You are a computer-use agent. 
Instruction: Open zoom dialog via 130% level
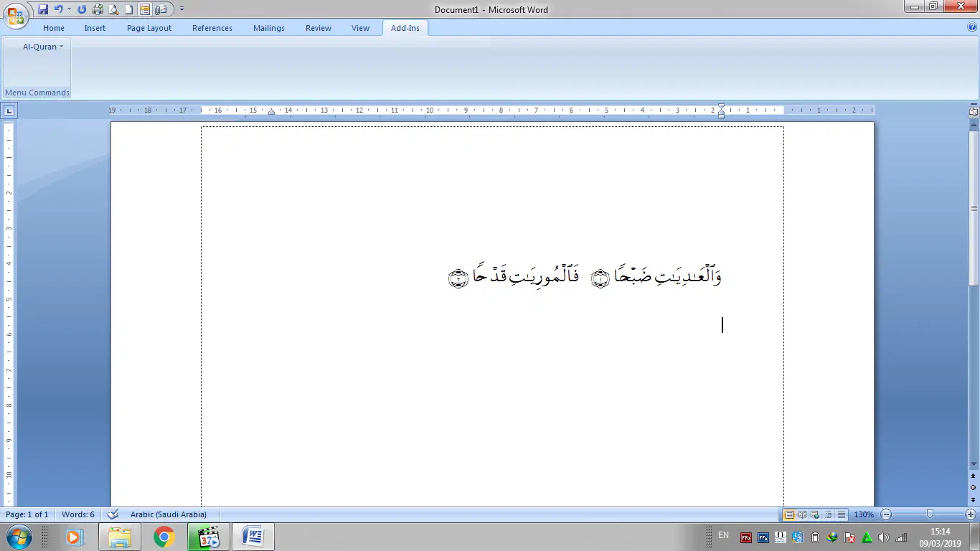coord(864,514)
